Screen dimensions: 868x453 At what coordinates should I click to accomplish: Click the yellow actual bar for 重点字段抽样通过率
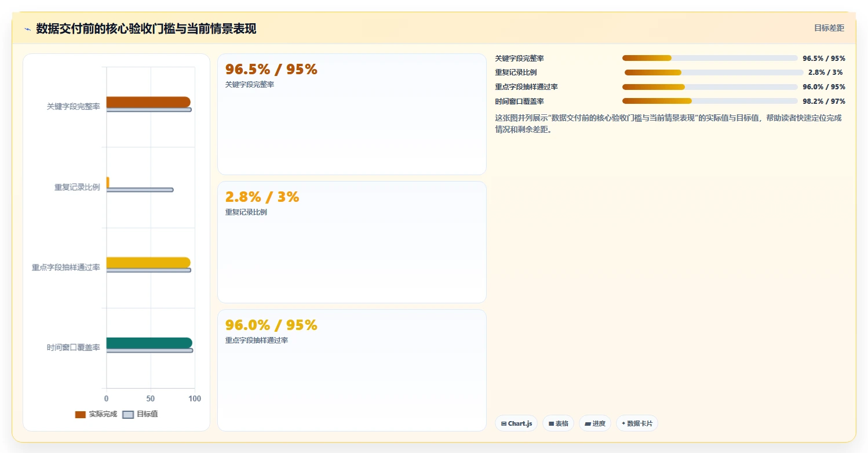pos(148,262)
